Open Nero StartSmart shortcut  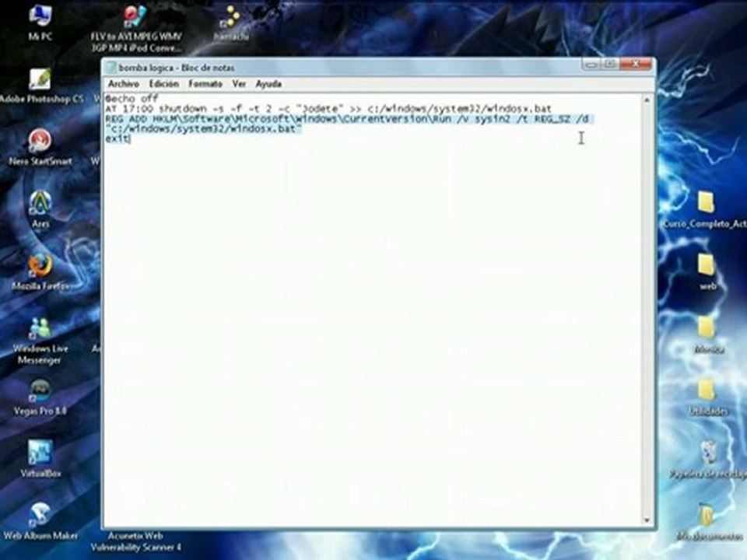pyautogui.click(x=40, y=148)
